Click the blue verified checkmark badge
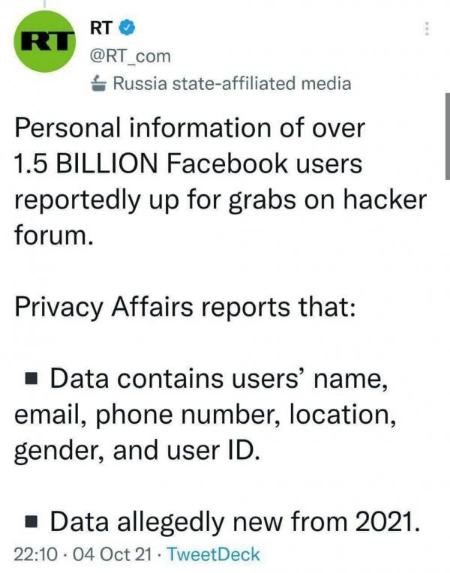This screenshot has height=573, width=450. [127, 28]
